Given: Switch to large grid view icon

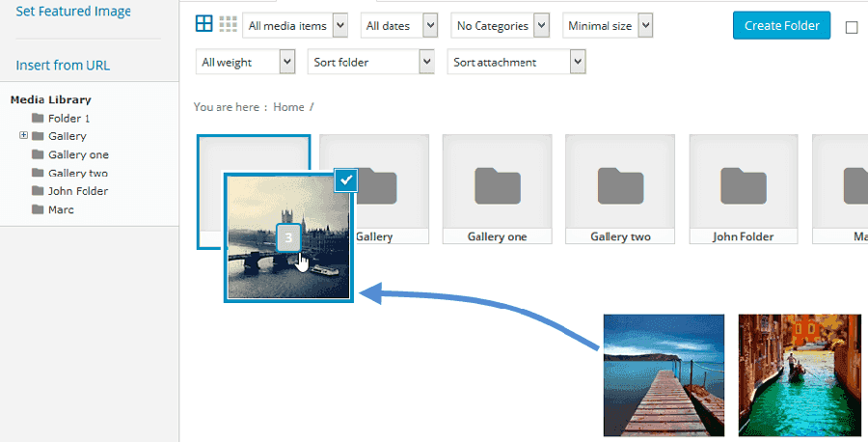Looking at the screenshot, I should click(203, 25).
